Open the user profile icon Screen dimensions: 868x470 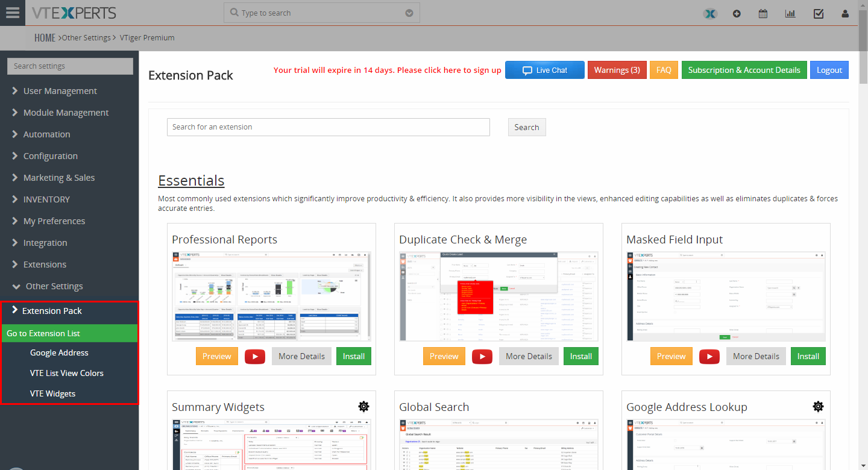pos(845,13)
